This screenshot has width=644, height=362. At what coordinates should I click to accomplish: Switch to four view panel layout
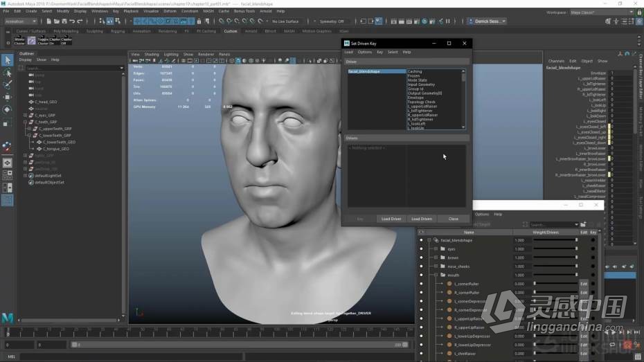click(8, 175)
